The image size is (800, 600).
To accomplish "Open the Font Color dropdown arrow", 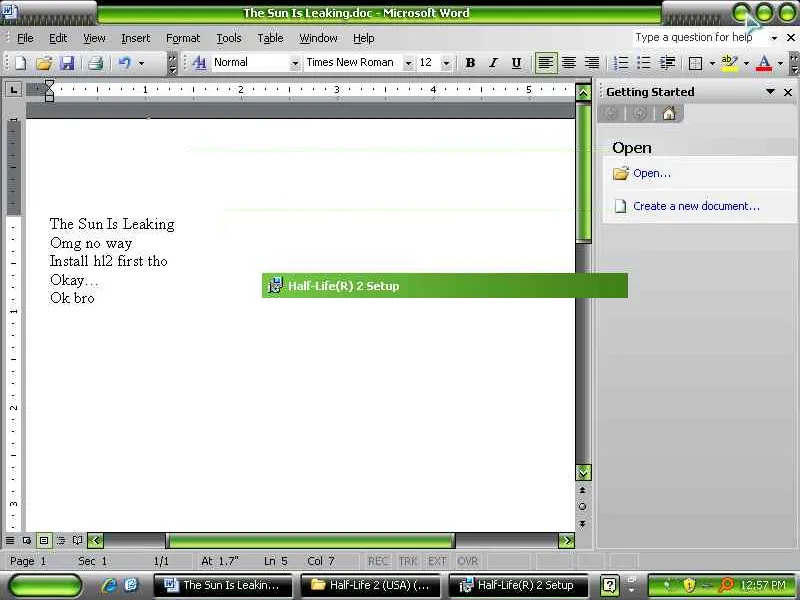I will coord(780,63).
